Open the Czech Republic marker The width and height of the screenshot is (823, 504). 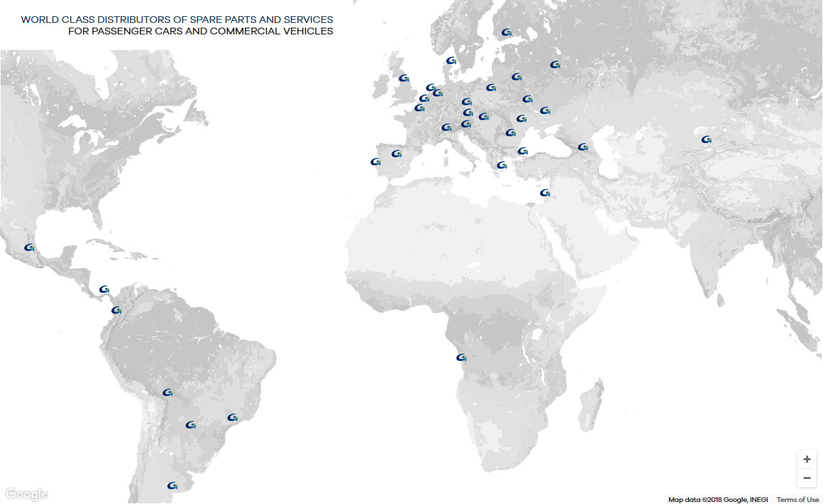467,102
